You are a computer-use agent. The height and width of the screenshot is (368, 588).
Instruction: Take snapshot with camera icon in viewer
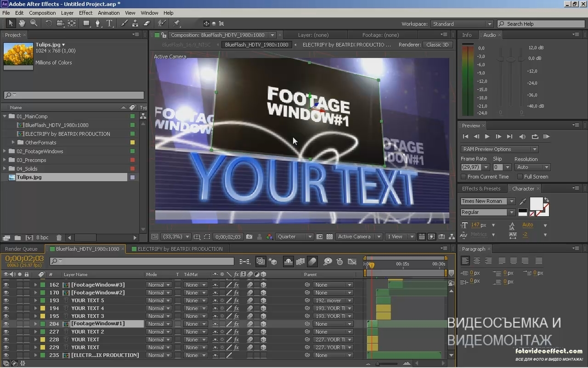pyautogui.click(x=249, y=237)
